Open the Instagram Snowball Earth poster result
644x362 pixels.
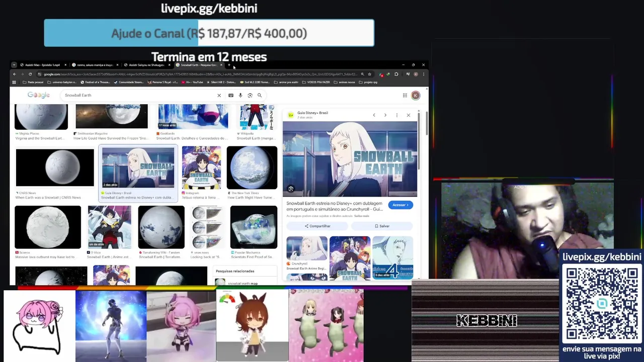click(x=201, y=167)
